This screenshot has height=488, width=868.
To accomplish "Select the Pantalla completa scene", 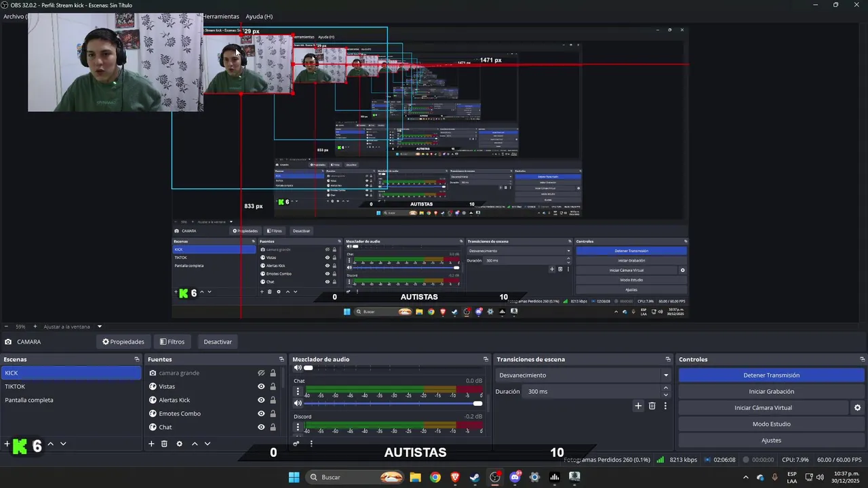I will (x=71, y=400).
